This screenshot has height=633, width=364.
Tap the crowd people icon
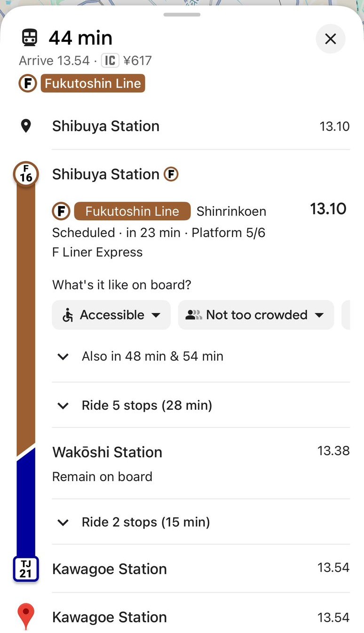[x=193, y=315]
